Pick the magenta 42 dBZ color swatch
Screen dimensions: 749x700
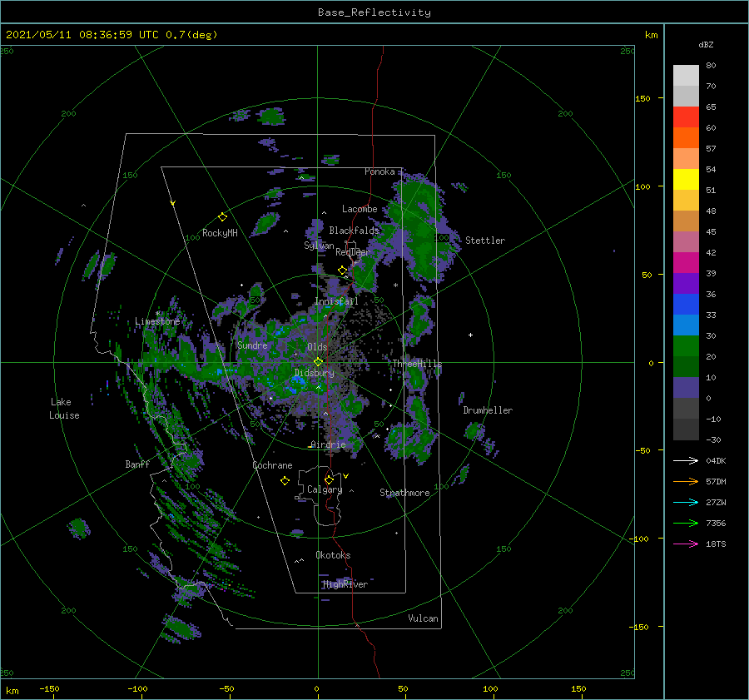(x=686, y=263)
